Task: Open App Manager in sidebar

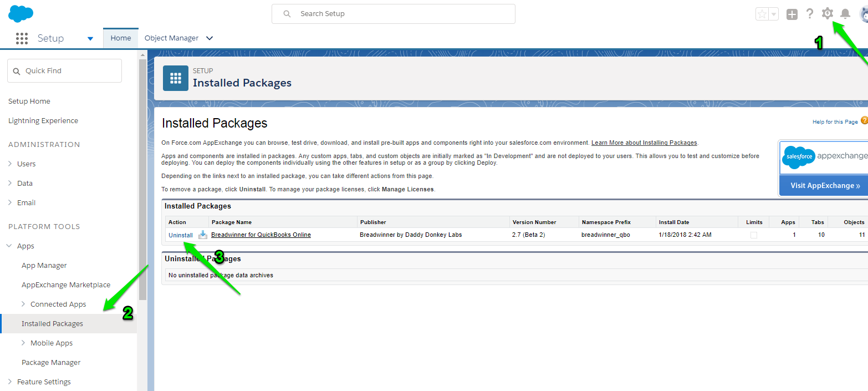Action: tap(44, 266)
